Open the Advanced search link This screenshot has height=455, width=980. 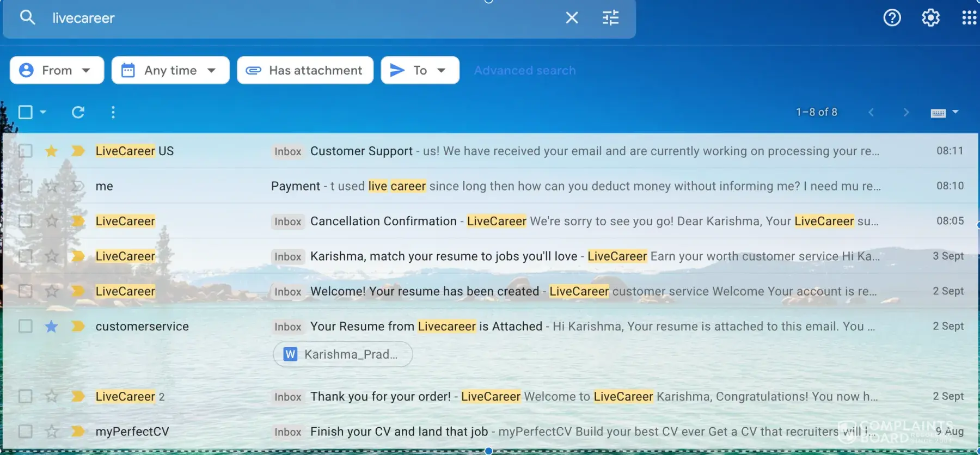point(524,70)
